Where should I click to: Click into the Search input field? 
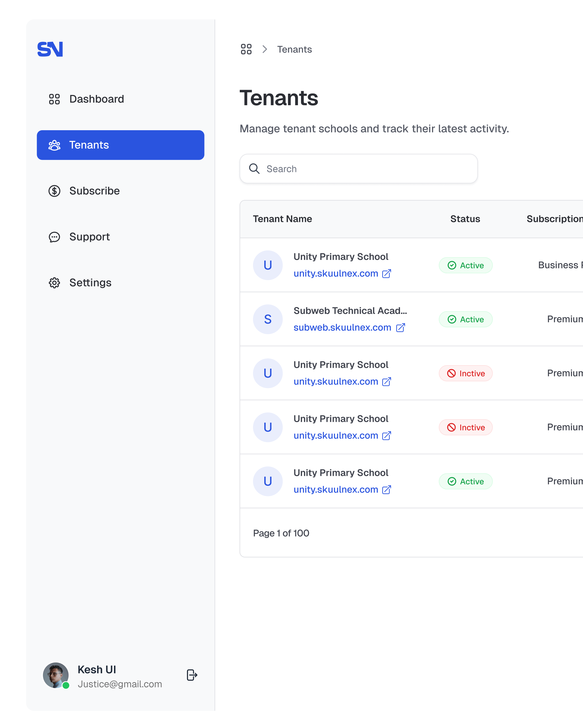click(x=365, y=169)
